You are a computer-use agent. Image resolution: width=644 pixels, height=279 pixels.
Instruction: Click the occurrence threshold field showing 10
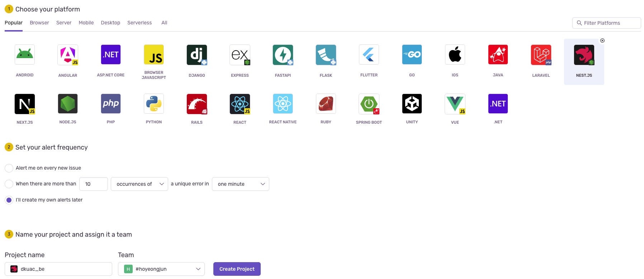coord(94,184)
